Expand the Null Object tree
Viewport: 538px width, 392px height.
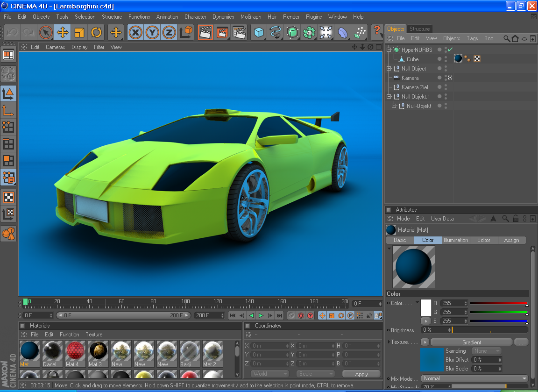coord(389,69)
